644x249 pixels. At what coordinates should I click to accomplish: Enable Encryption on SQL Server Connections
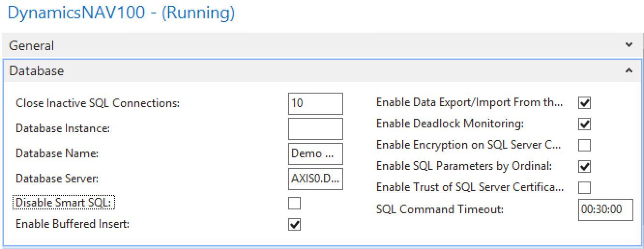pos(585,145)
